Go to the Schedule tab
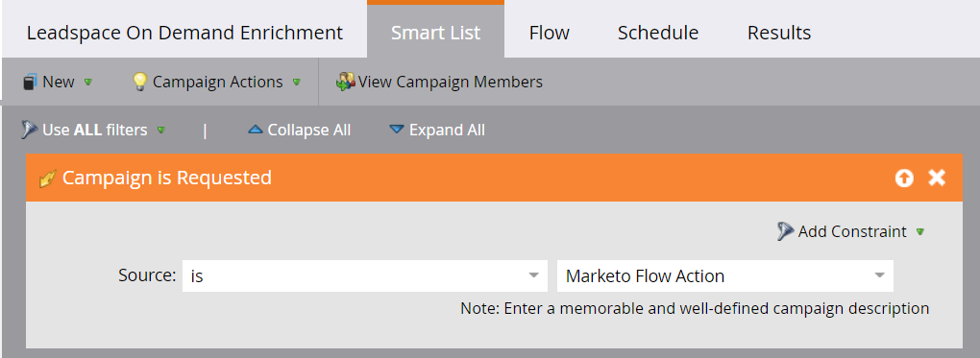Image resolution: width=980 pixels, height=358 pixels. pos(657,33)
